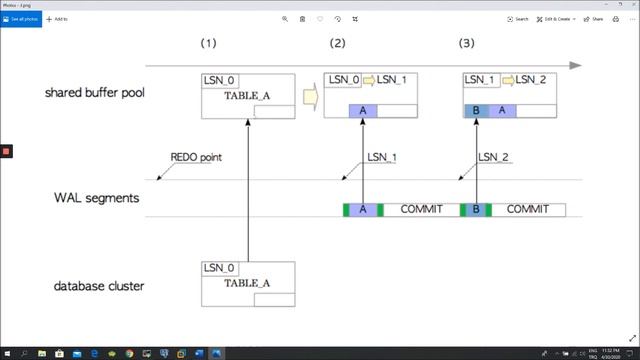640x360 pixels.
Task: Launch Microsoft Edge from the taskbar
Action: pyautogui.click(x=95, y=353)
